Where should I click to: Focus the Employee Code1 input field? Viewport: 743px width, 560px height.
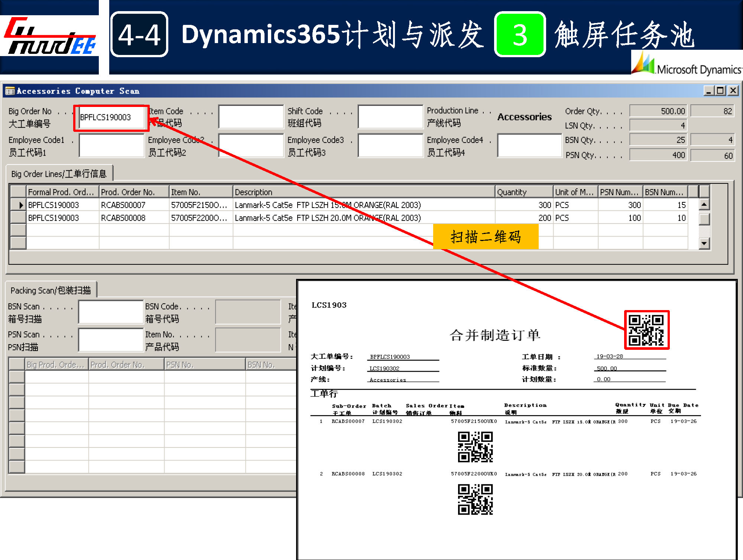pos(111,146)
